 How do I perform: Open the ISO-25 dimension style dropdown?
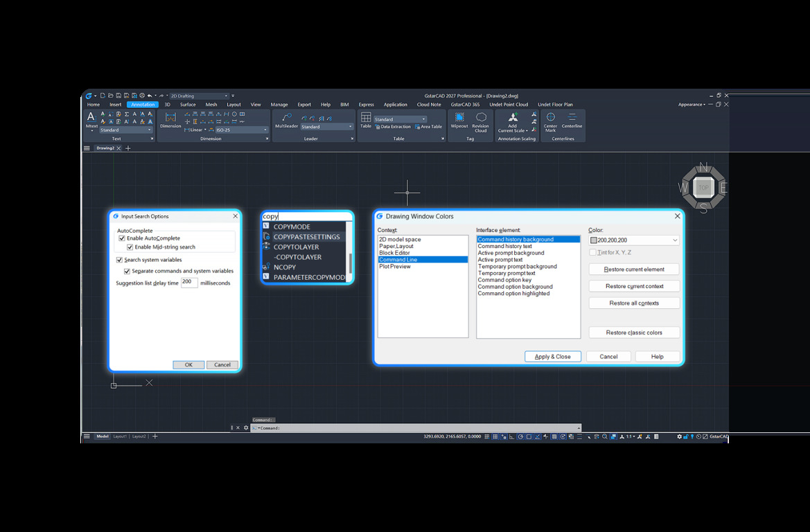(241, 130)
